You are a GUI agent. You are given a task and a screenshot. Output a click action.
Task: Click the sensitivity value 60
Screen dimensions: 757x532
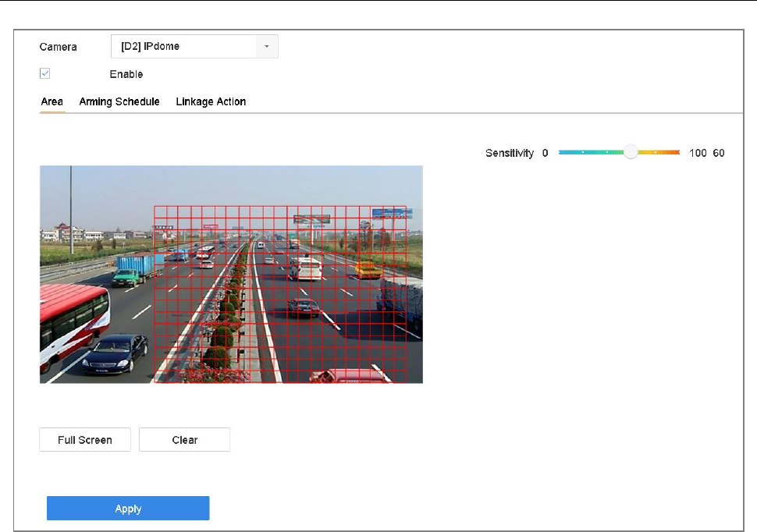pos(719,153)
